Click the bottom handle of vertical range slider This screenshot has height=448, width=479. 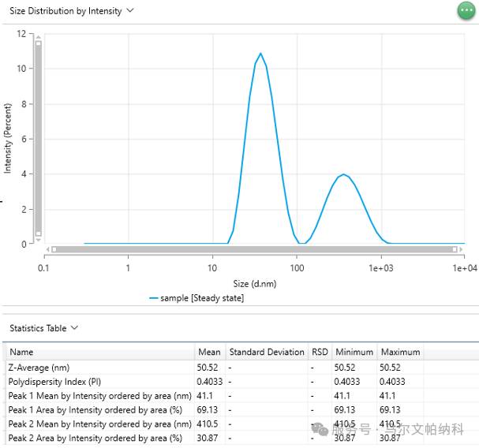[38, 233]
